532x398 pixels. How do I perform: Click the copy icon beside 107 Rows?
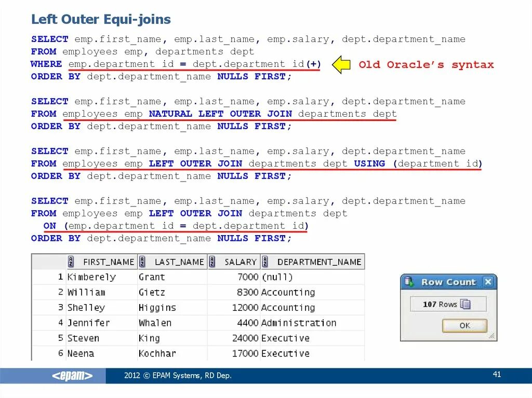tap(465, 304)
